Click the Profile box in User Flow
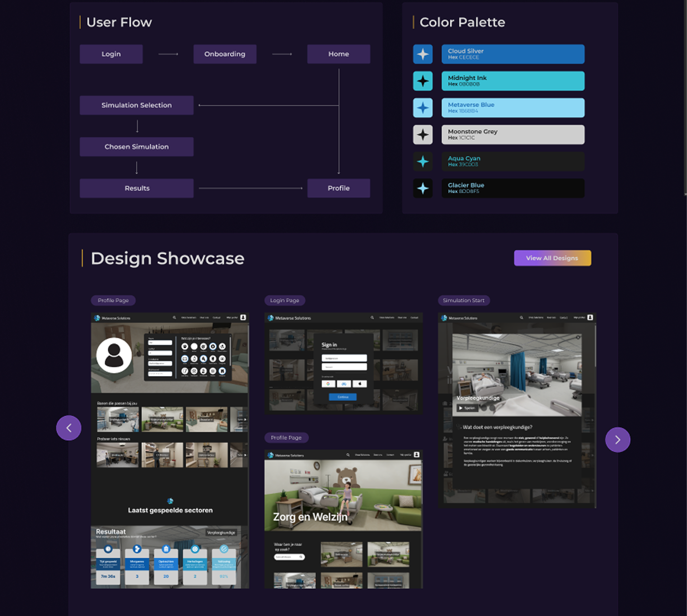687x616 pixels. (x=339, y=188)
